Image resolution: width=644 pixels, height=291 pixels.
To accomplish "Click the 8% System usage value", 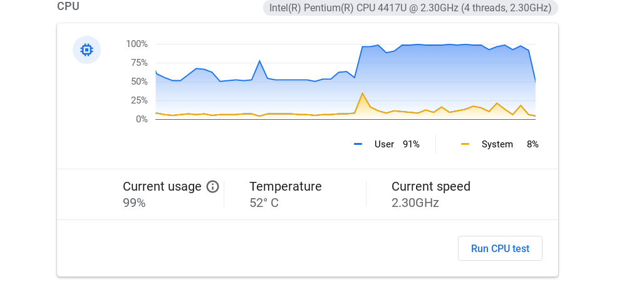I will [x=532, y=144].
